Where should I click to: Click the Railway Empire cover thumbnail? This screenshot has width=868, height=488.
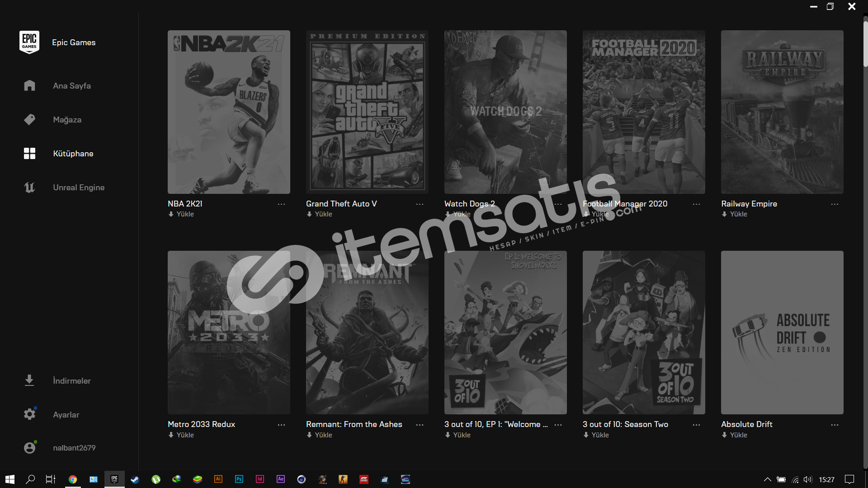(782, 112)
